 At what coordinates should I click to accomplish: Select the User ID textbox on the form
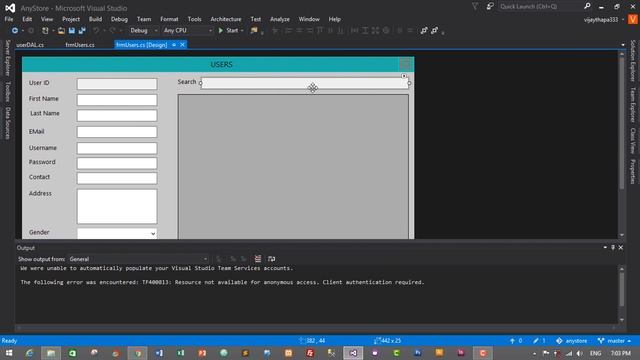click(117, 84)
